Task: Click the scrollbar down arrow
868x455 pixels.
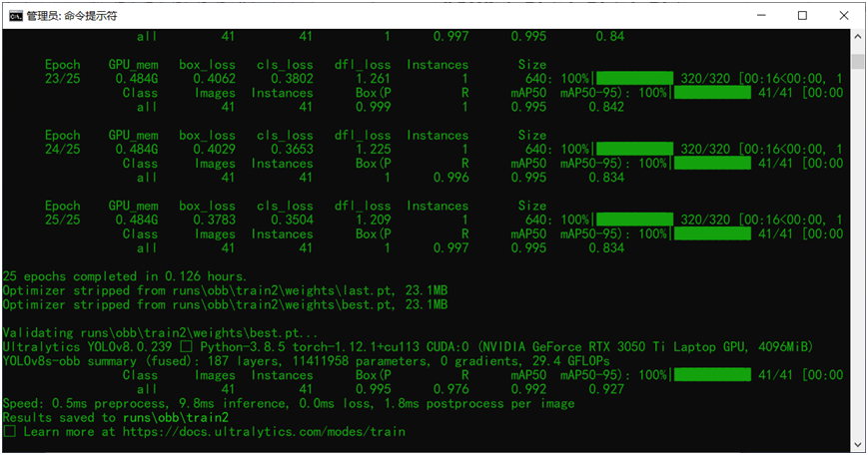Action: [858, 444]
